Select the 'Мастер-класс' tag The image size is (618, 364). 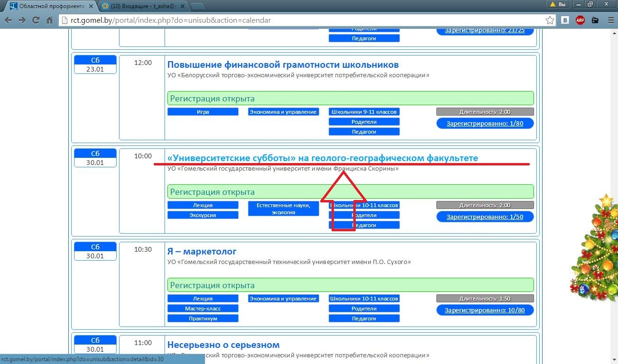click(x=203, y=309)
